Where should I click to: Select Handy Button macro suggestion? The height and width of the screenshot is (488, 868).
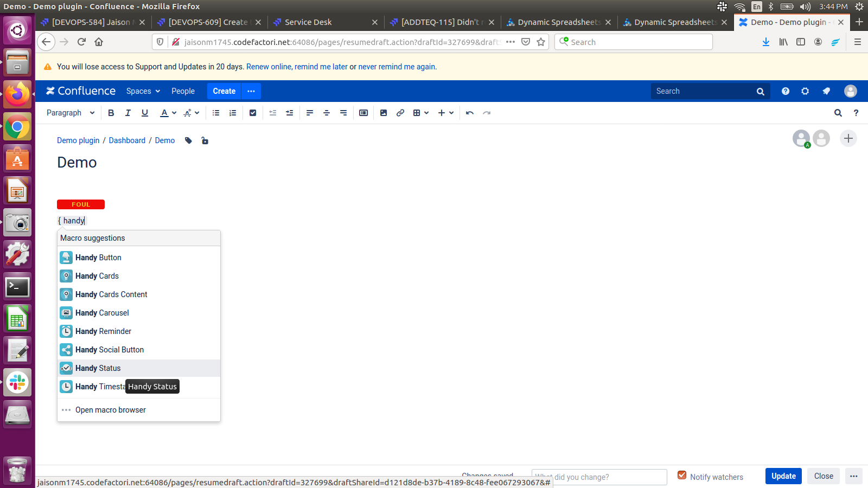click(139, 258)
